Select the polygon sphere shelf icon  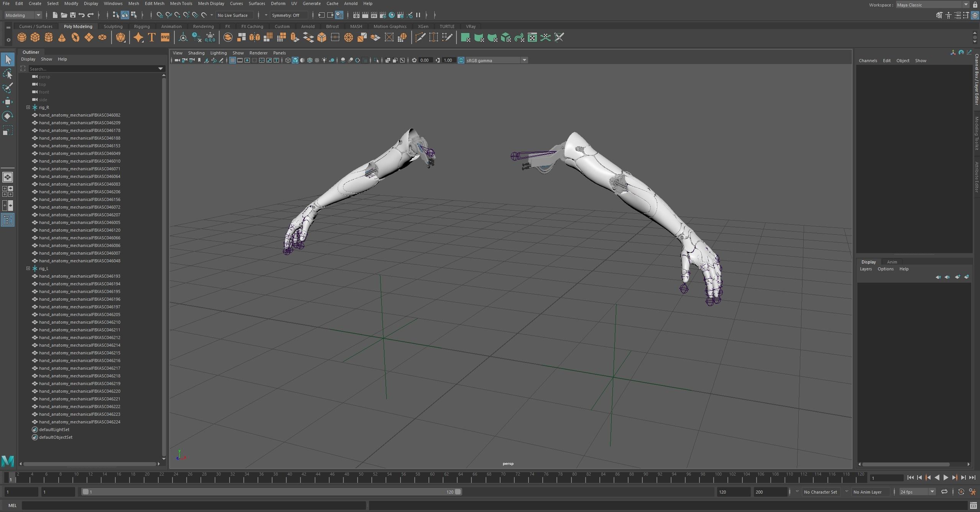click(x=22, y=38)
